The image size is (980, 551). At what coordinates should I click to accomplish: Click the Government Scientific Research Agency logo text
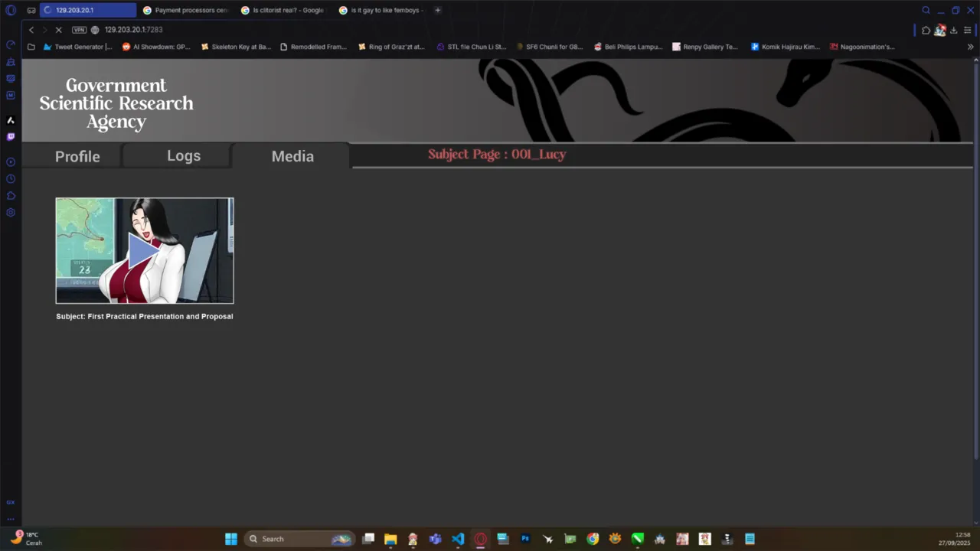click(x=116, y=103)
